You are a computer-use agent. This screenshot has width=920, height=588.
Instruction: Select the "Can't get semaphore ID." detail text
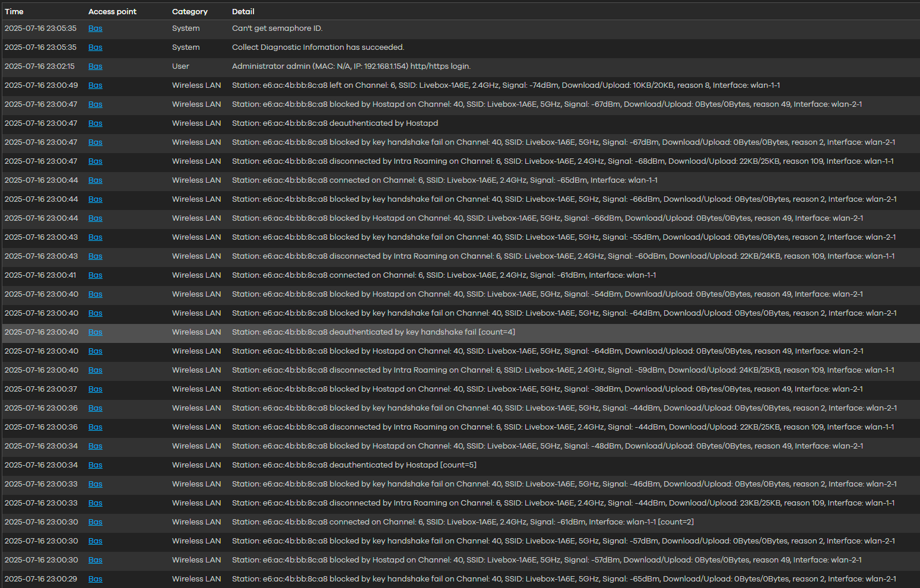277,28
